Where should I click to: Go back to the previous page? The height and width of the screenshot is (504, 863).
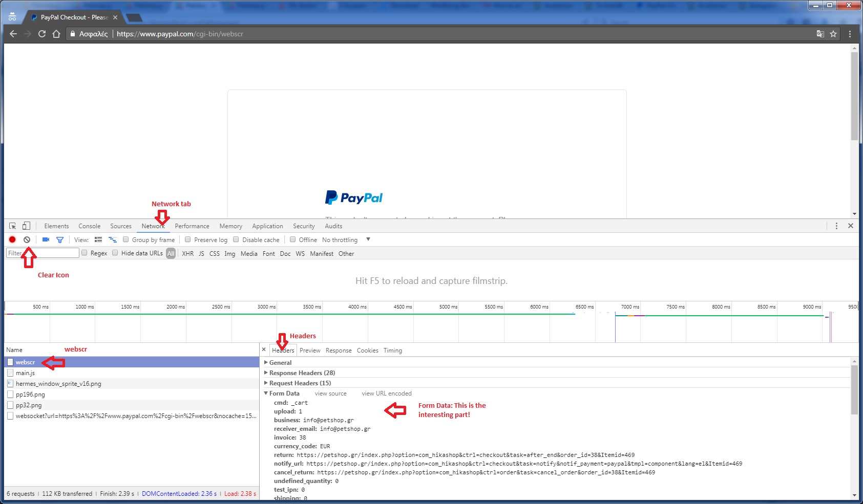click(x=13, y=34)
